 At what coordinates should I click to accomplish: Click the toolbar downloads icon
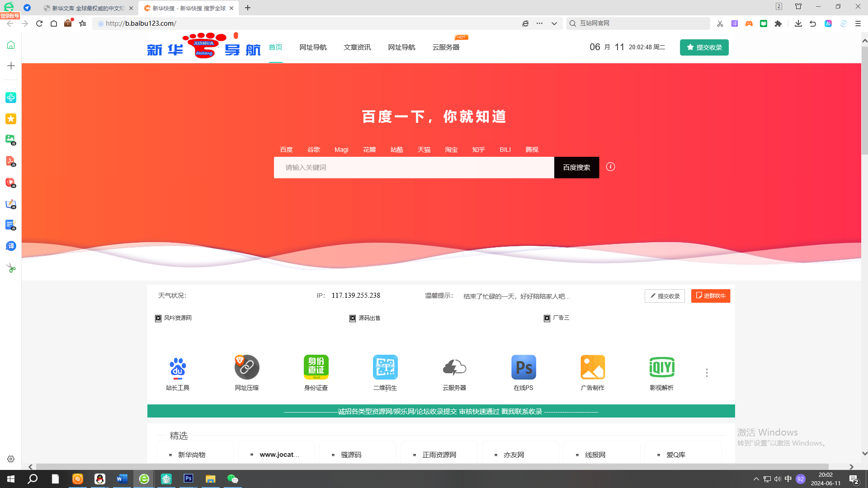(x=798, y=23)
